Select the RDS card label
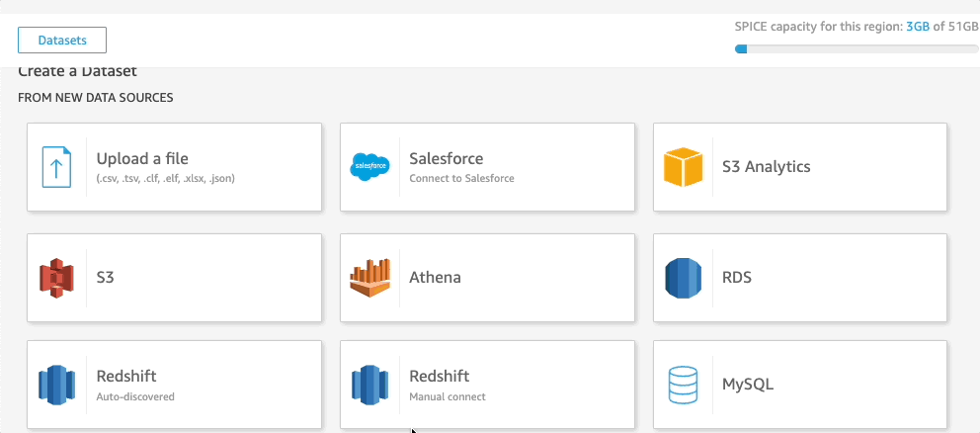 [737, 277]
